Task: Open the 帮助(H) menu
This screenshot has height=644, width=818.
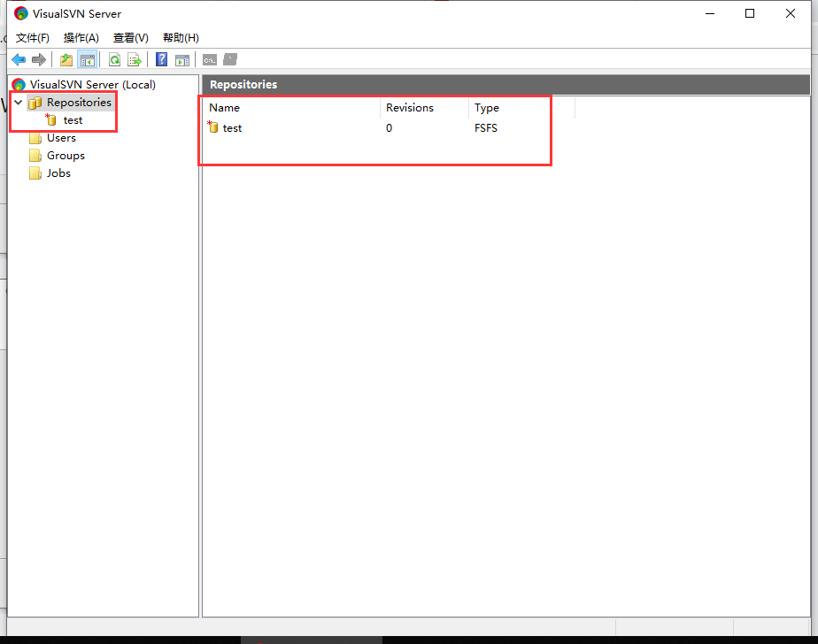Action: click(181, 37)
